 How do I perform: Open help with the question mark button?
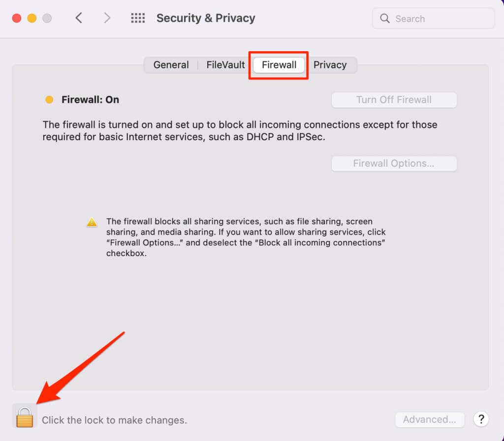(481, 419)
